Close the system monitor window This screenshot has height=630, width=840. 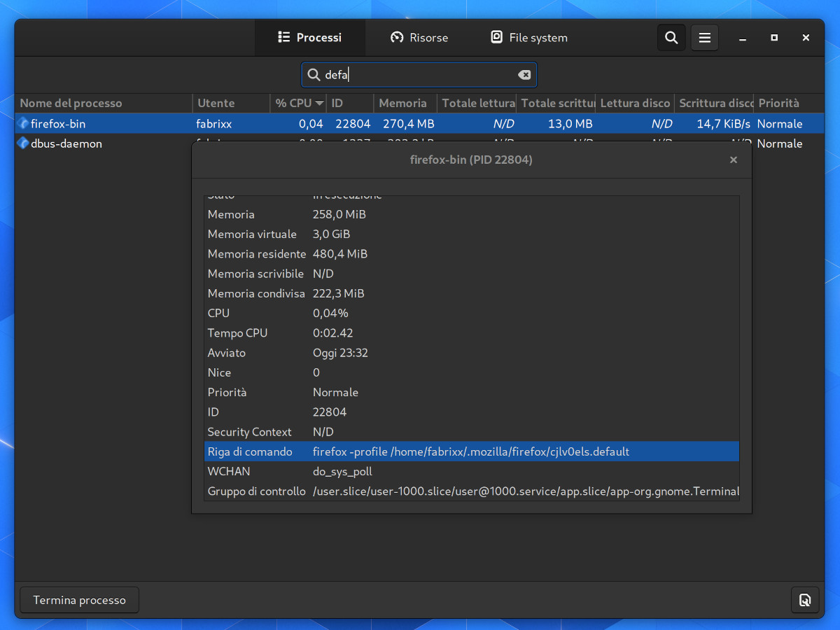point(806,38)
